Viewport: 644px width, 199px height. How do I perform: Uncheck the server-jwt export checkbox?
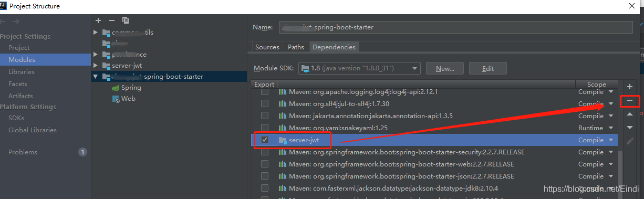coord(265,140)
